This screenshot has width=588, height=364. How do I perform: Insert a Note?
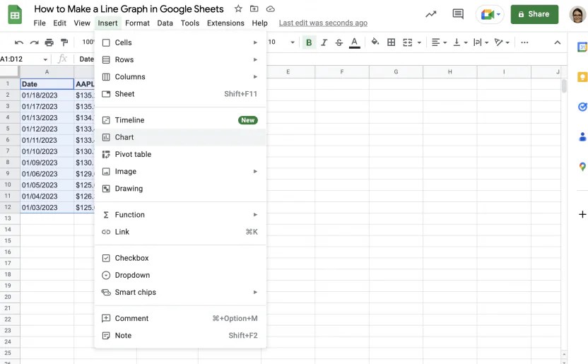[180, 336]
